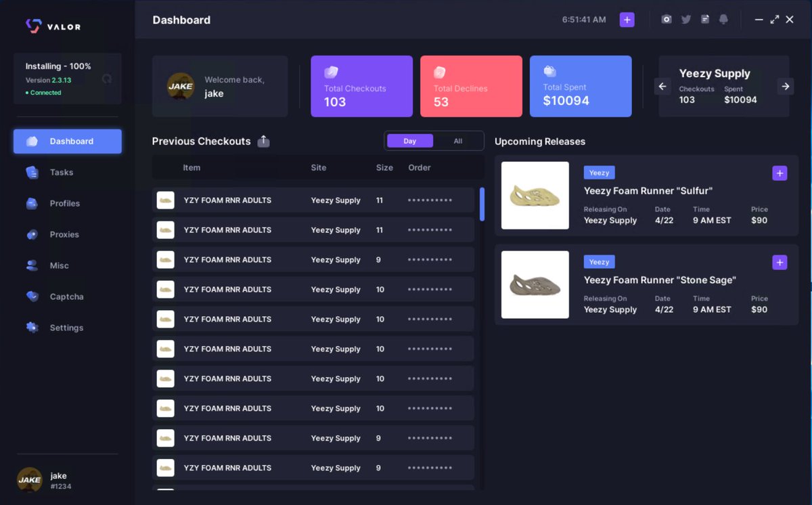Click the Yeezy tag on Stone Sage release
This screenshot has width=812, height=505.
click(x=599, y=262)
